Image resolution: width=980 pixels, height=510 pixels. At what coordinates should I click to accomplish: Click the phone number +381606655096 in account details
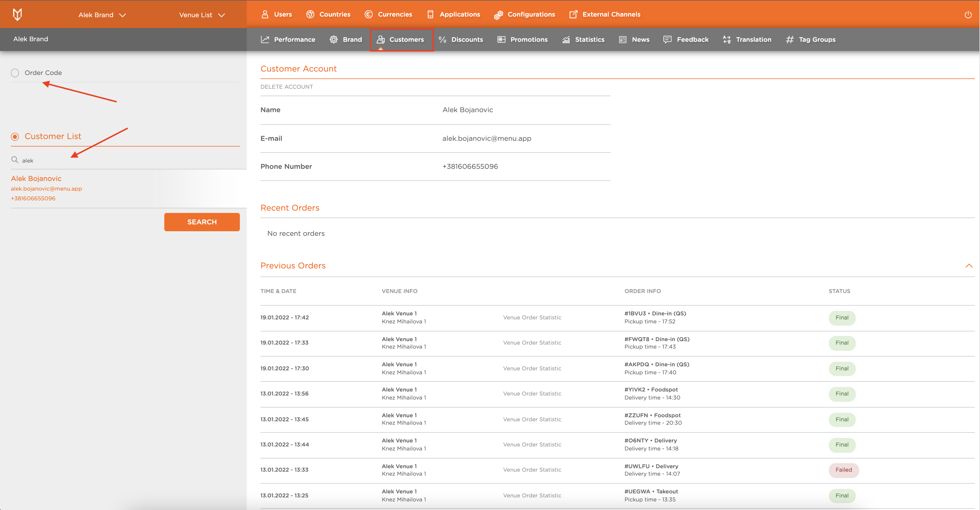click(x=470, y=167)
